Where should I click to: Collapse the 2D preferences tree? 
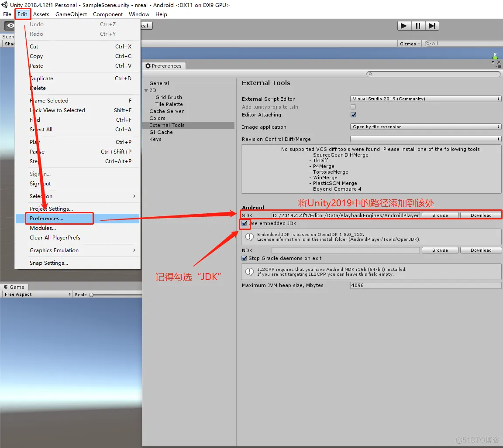(x=146, y=90)
